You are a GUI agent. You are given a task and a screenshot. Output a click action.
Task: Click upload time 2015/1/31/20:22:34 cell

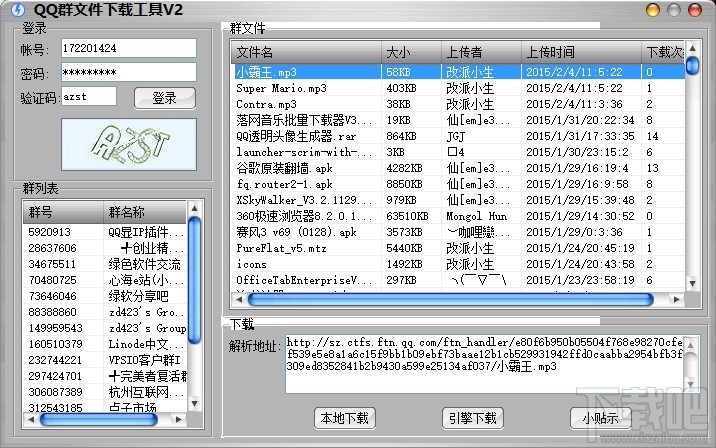(580, 120)
